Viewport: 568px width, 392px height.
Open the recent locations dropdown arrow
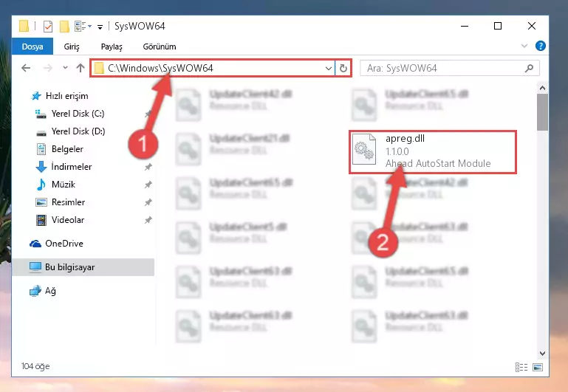65,68
